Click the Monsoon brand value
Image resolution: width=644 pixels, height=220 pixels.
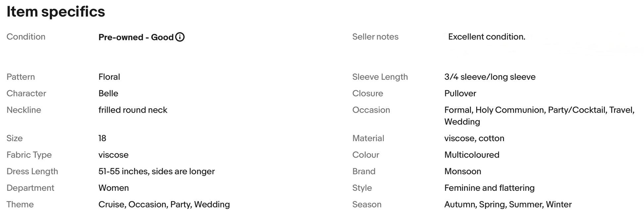pyautogui.click(x=462, y=171)
